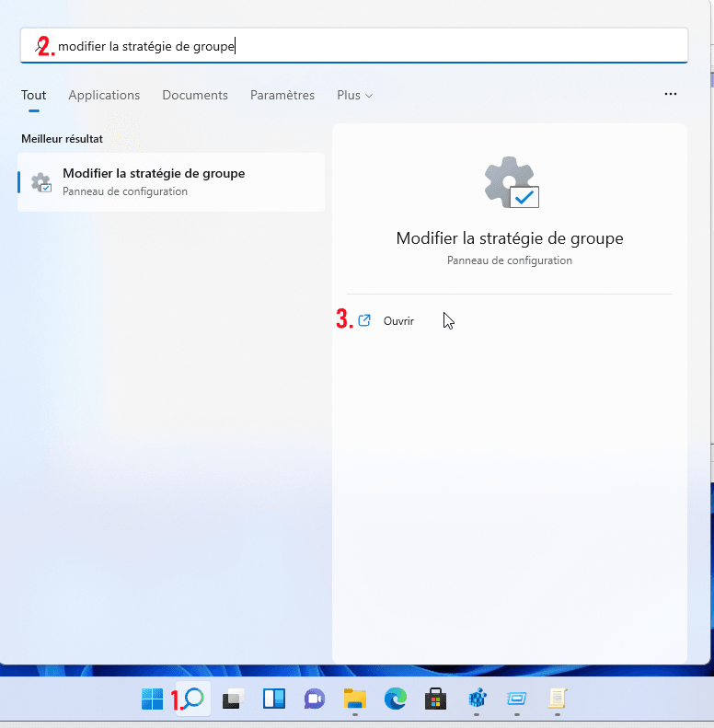
Task: Switch to the Applications tab
Action: [104, 95]
